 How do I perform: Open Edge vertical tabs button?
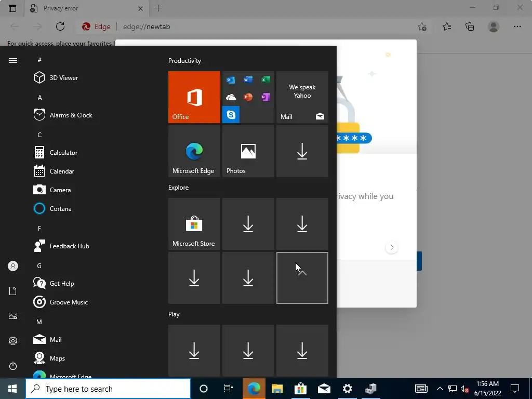12,8
